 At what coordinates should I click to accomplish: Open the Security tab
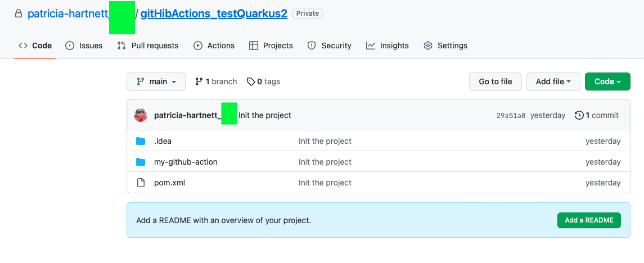329,46
